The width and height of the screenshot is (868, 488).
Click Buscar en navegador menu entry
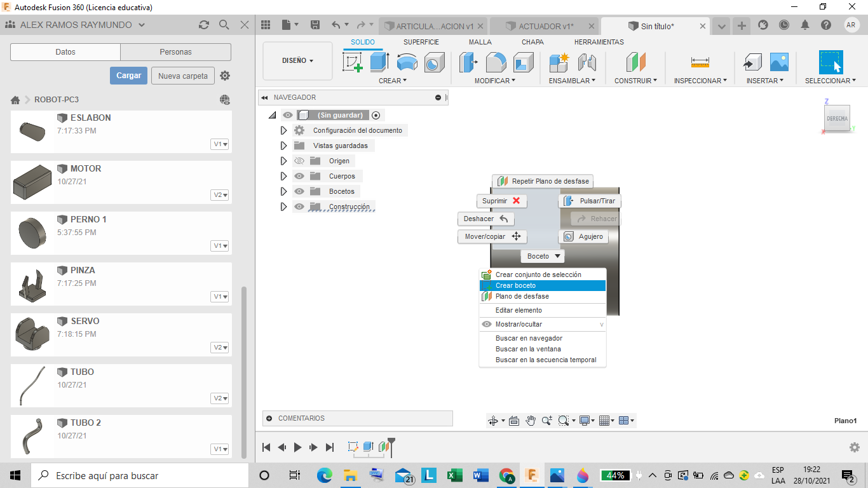[543, 338]
